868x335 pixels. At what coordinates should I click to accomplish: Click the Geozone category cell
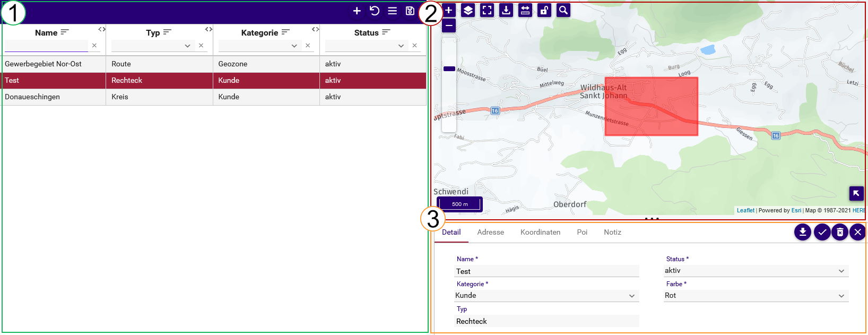pos(266,64)
